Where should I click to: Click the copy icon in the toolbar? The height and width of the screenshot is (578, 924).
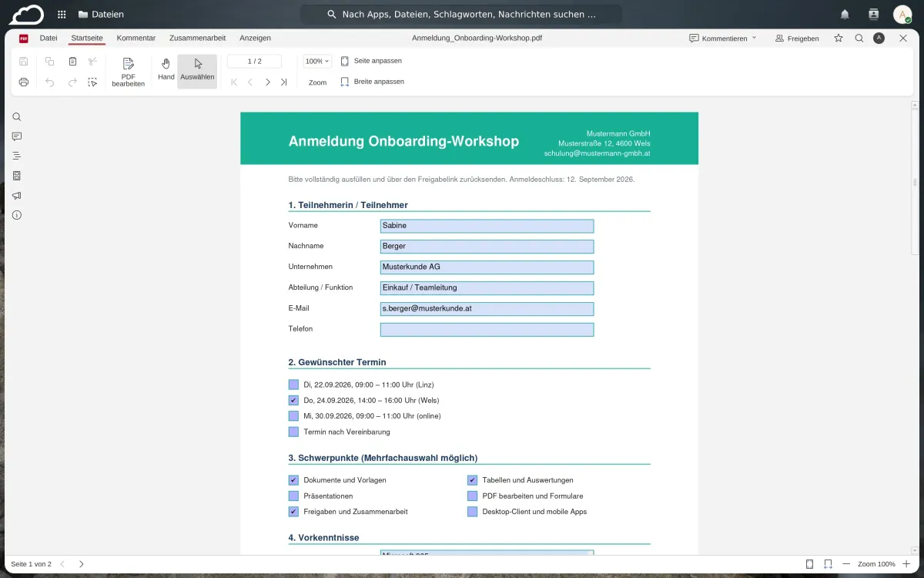[x=50, y=62]
